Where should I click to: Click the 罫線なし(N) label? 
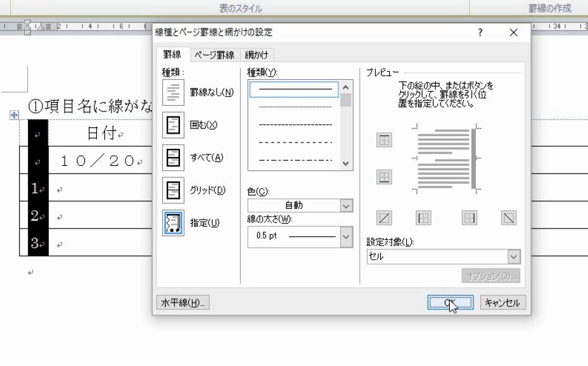(212, 92)
